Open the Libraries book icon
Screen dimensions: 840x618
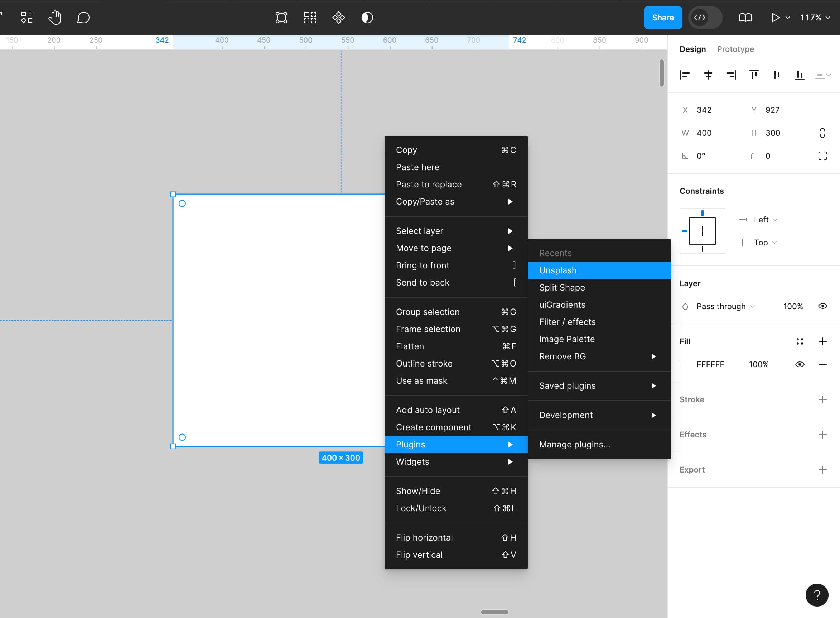tap(745, 18)
